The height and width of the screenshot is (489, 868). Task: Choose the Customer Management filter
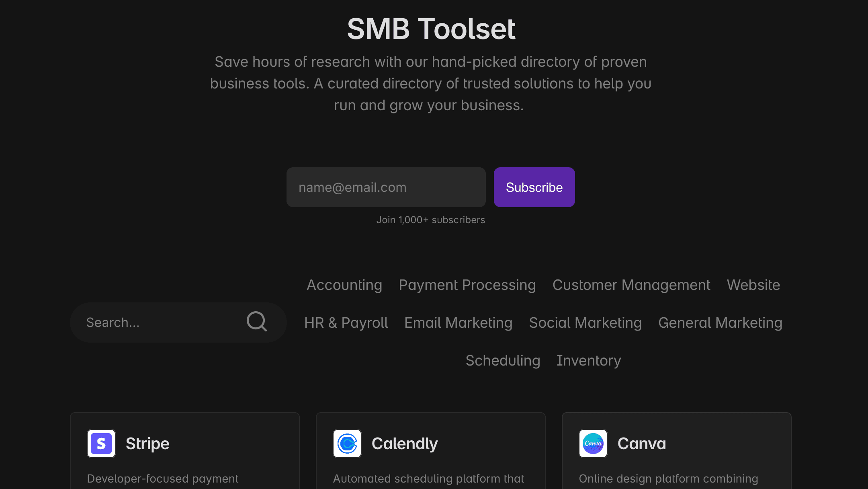coord(631,285)
